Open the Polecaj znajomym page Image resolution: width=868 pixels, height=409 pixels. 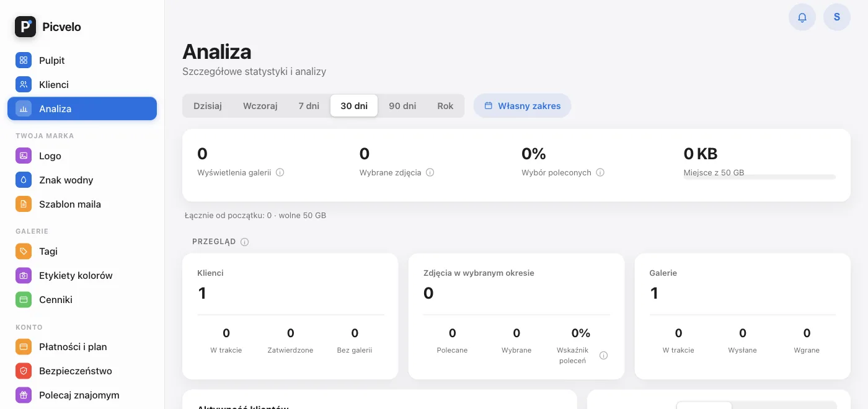[82, 395]
